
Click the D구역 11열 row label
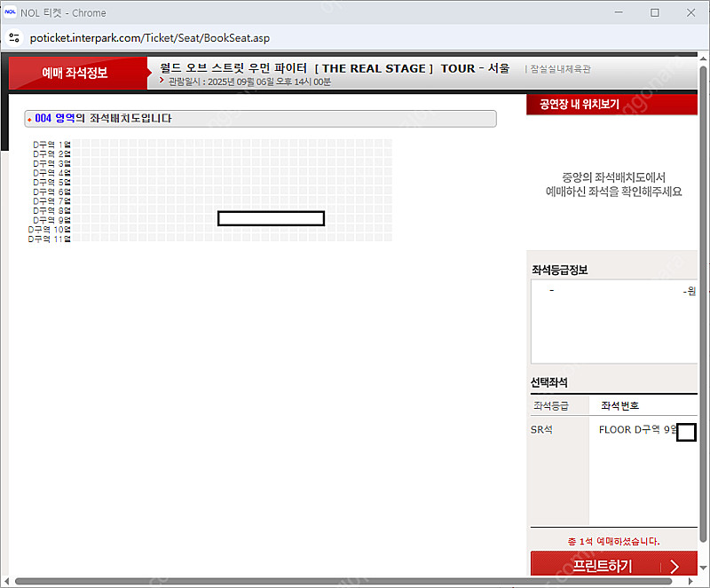click(50, 239)
